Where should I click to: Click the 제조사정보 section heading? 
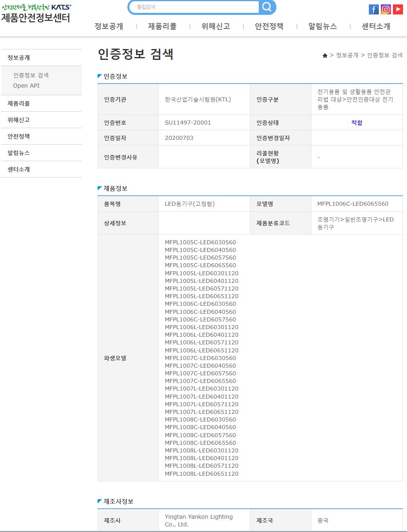coord(119,501)
